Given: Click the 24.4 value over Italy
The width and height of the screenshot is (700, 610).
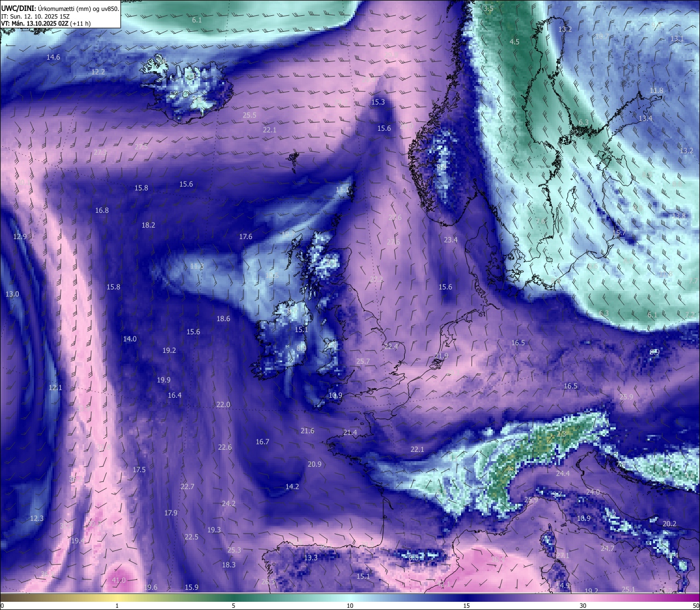Looking at the screenshot, I should (x=563, y=473).
